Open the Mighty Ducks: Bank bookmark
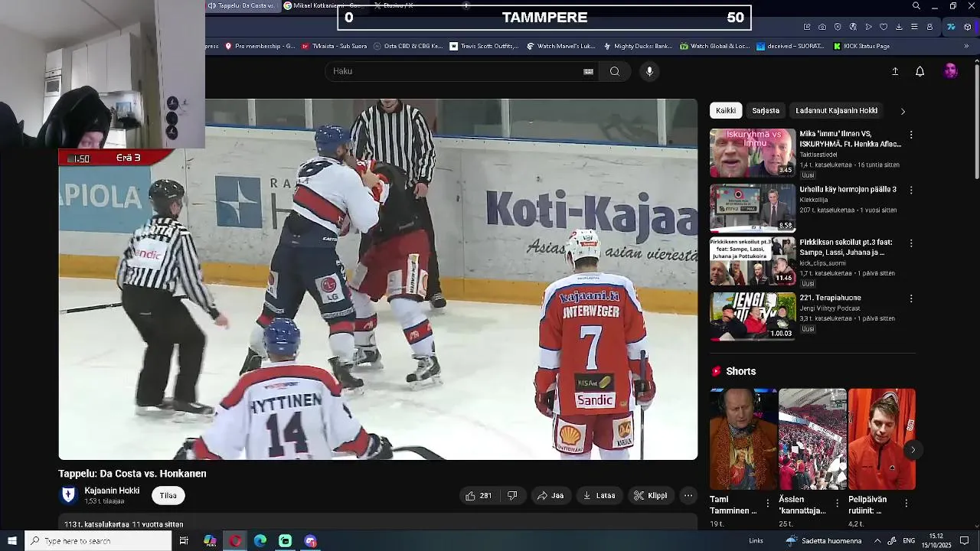Viewport: 980px width, 551px height. tap(637, 46)
